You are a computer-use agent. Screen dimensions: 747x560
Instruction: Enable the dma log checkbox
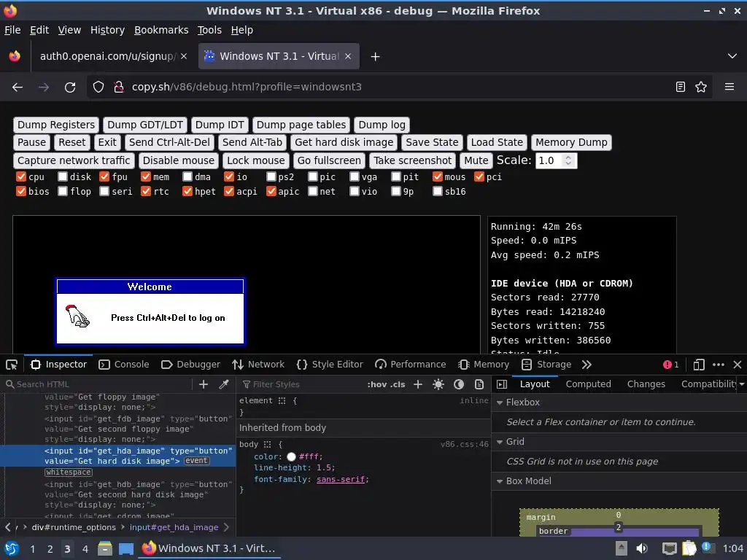click(187, 176)
